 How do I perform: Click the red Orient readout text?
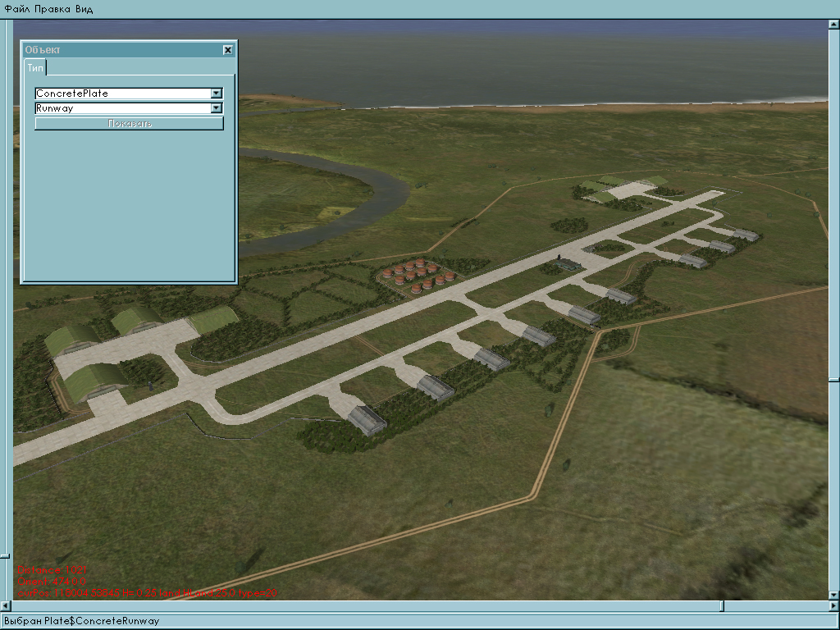52,582
